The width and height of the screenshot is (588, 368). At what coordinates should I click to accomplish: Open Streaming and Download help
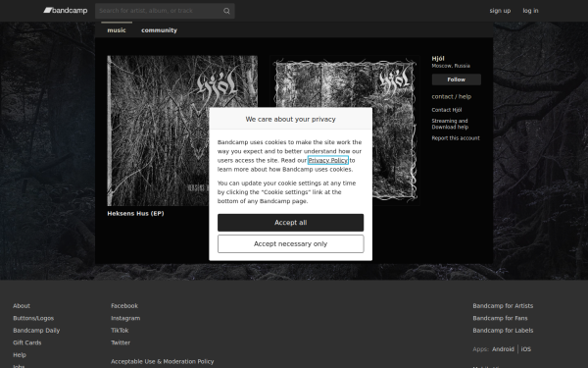pyautogui.click(x=450, y=124)
